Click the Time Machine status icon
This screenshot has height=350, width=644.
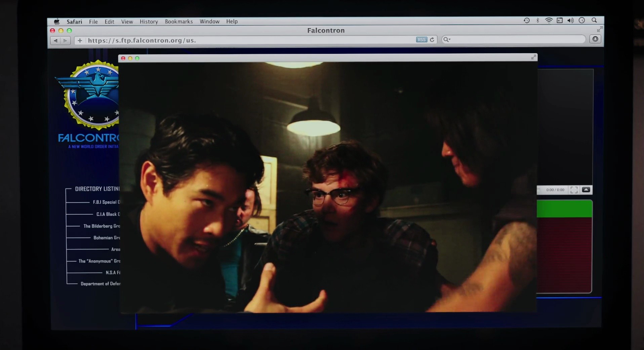(527, 21)
